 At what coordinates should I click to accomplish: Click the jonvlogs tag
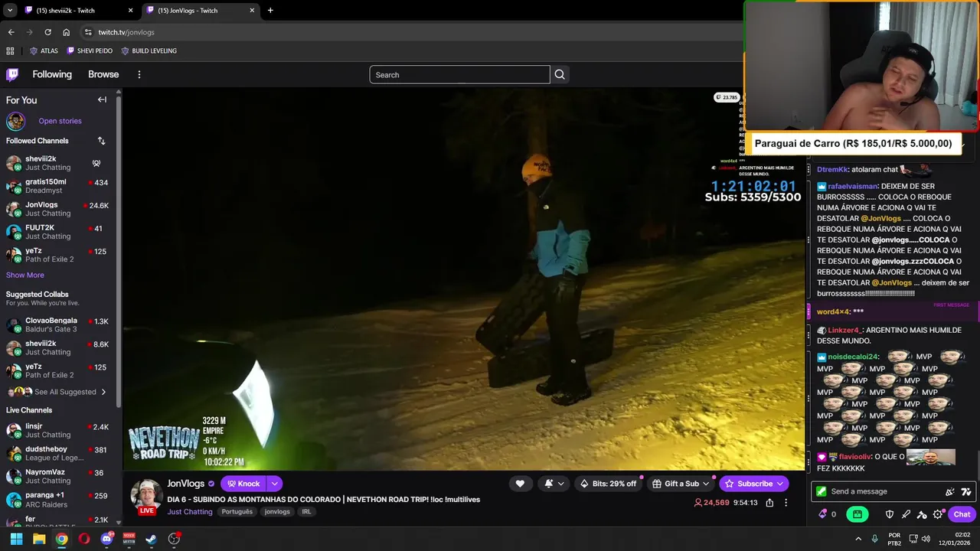pos(277,512)
